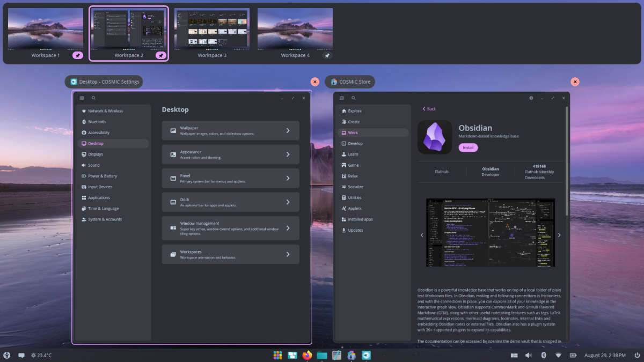Click the 23.4°C weather applet
The image size is (644, 362).
[x=41, y=355]
